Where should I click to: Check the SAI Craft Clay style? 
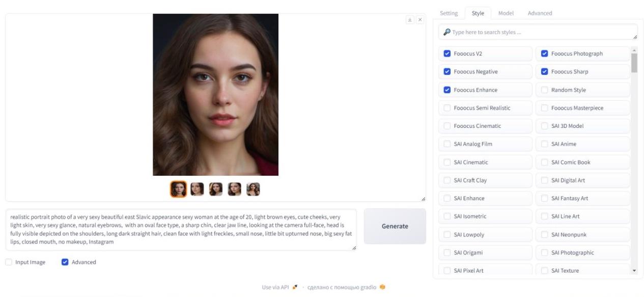pos(447,180)
